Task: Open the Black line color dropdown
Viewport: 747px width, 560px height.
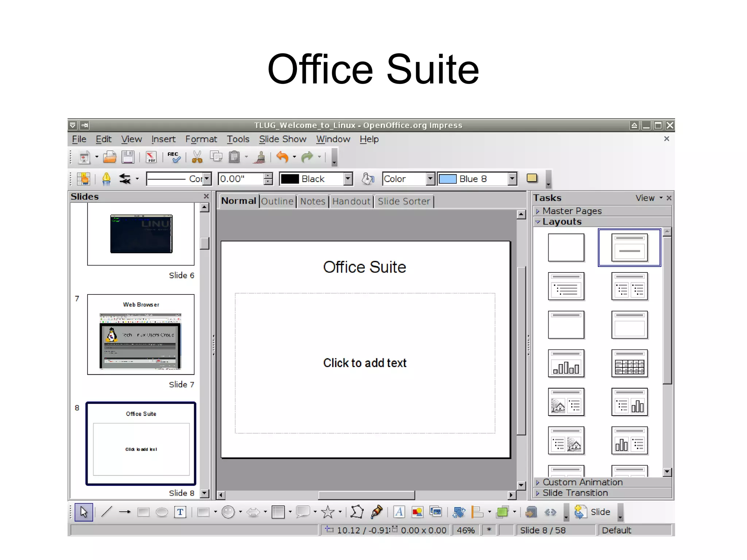Action: point(348,179)
